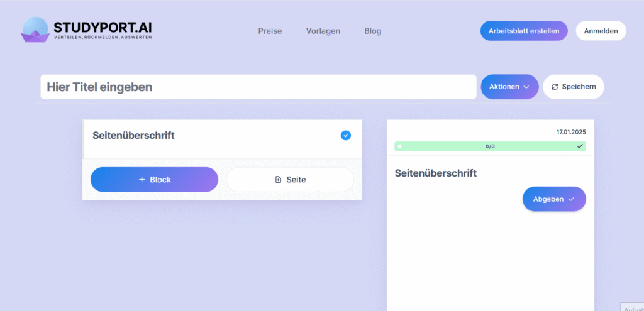Click the checkmark icon on the Abgeben button
This screenshot has height=311, width=644.
pyautogui.click(x=572, y=199)
